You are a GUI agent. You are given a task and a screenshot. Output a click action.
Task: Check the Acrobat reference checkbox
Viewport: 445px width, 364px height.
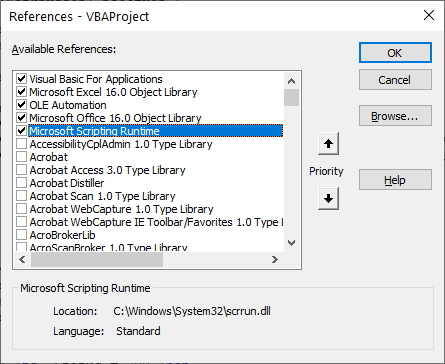[x=21, y=157]
